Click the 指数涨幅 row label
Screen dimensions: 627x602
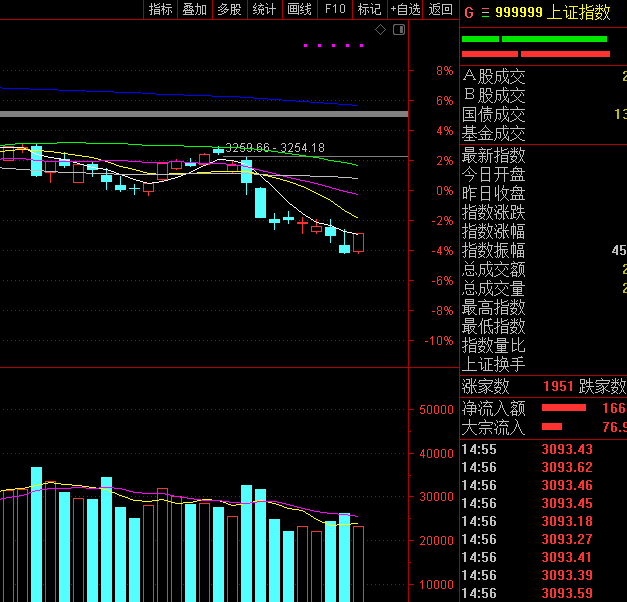[x=493, y=232]
